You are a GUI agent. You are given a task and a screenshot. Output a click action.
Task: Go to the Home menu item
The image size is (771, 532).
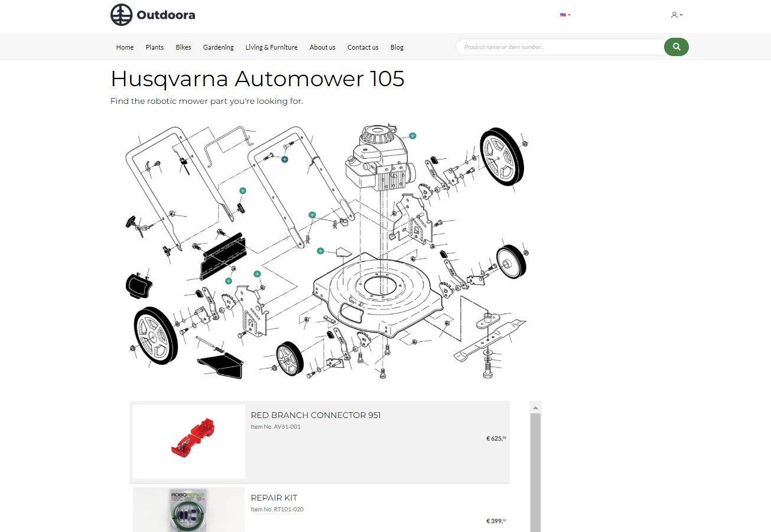click(125, 47)
